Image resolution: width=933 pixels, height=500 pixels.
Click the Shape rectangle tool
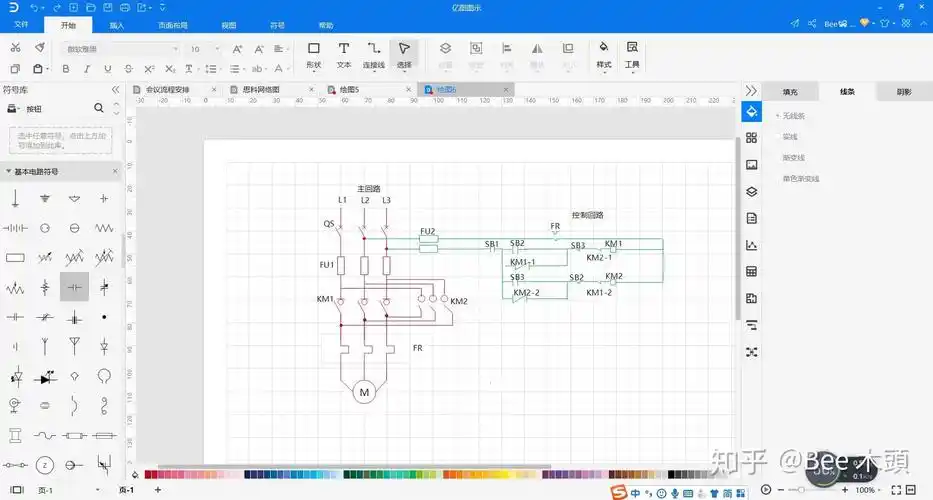click(313, 53)
